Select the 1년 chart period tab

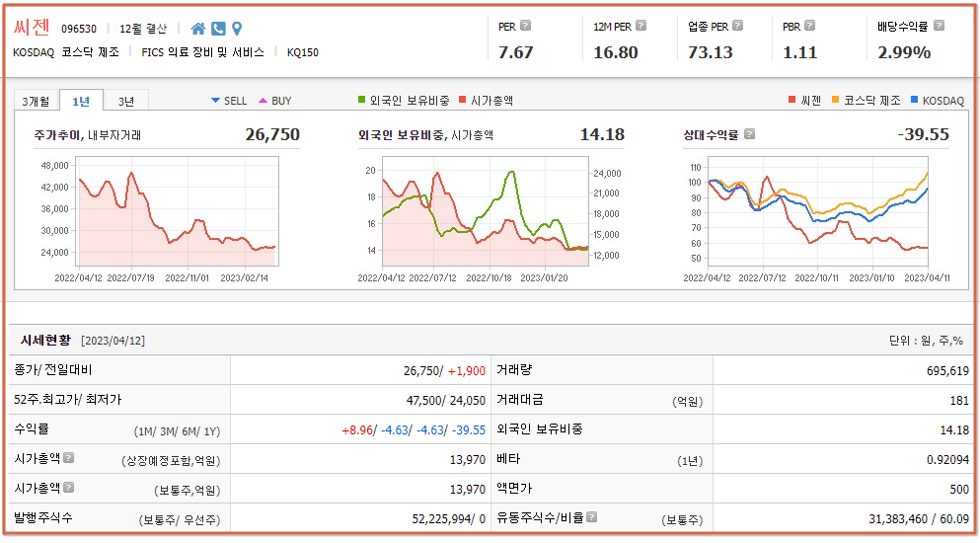(x=81, y=102)
